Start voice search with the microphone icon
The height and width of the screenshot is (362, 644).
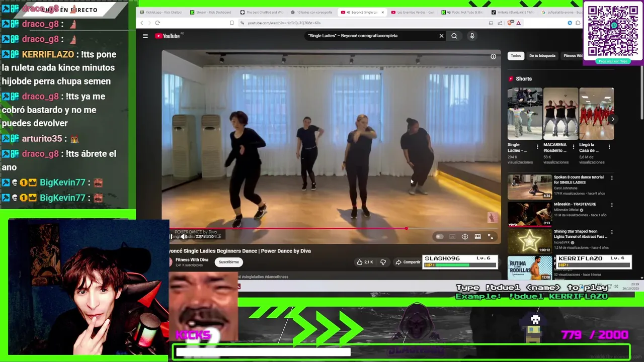coord(472,36)
